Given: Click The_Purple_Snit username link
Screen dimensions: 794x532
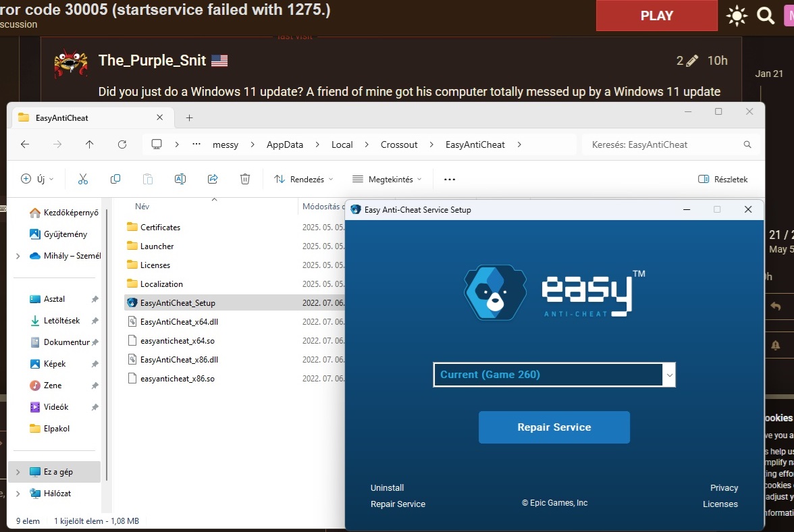Looking at the screenshot, I should (152, 60).
